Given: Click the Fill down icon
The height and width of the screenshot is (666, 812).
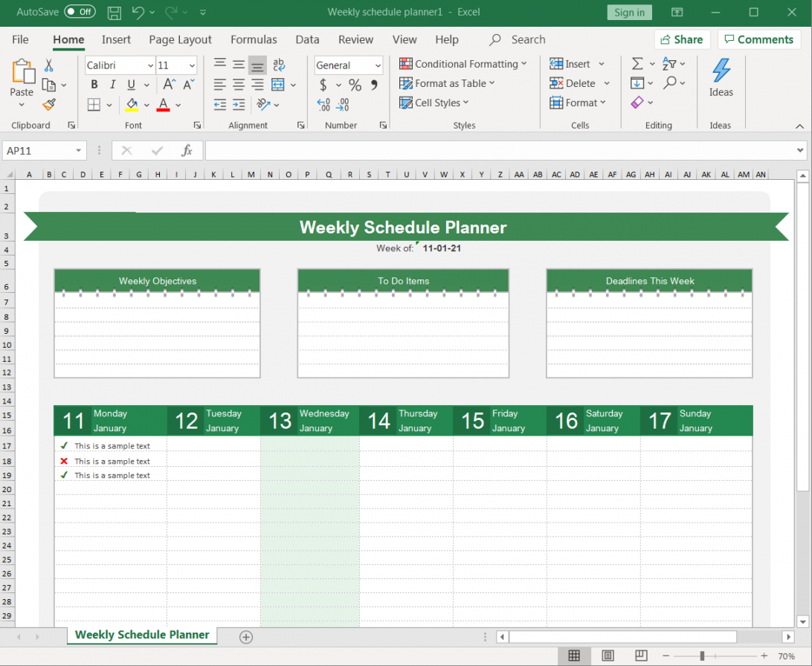Looking at the screenshot, I should pyautogui.click(x=637, y=83).
